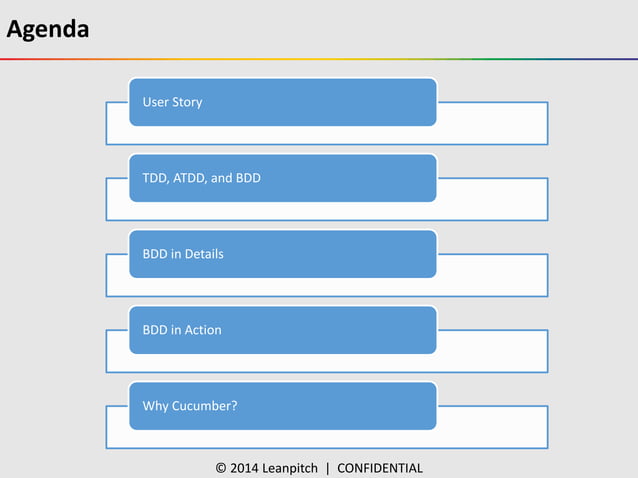Select the BDD in Details box
Viewport: 638px width, 478px height.
click(x=282, y=254)
